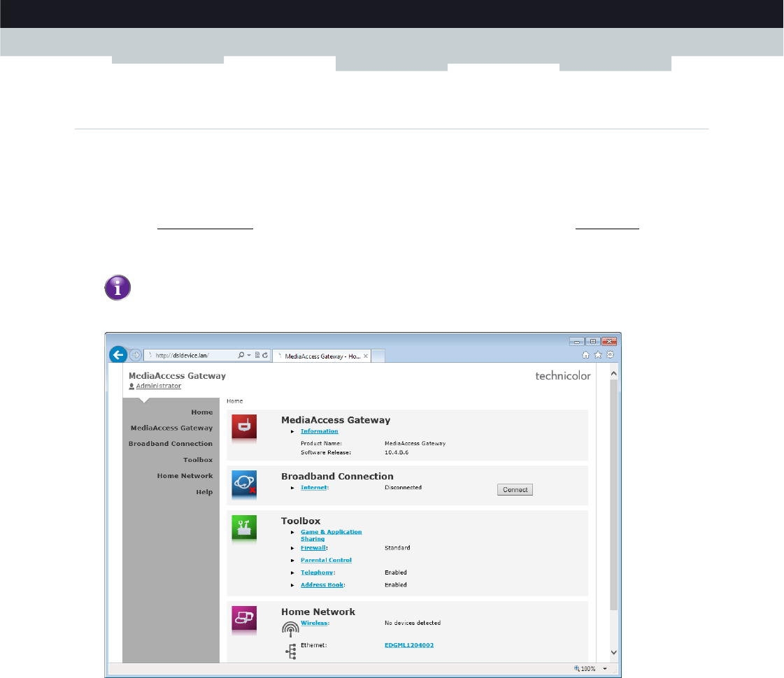Screen dimensions: 784x678
Task: Click the Internet bullet arrow
Action: coord(292,488)
